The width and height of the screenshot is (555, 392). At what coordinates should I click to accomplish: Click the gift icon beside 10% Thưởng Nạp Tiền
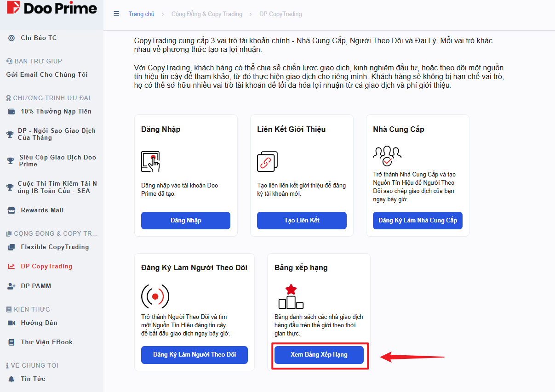click(11, 111)
